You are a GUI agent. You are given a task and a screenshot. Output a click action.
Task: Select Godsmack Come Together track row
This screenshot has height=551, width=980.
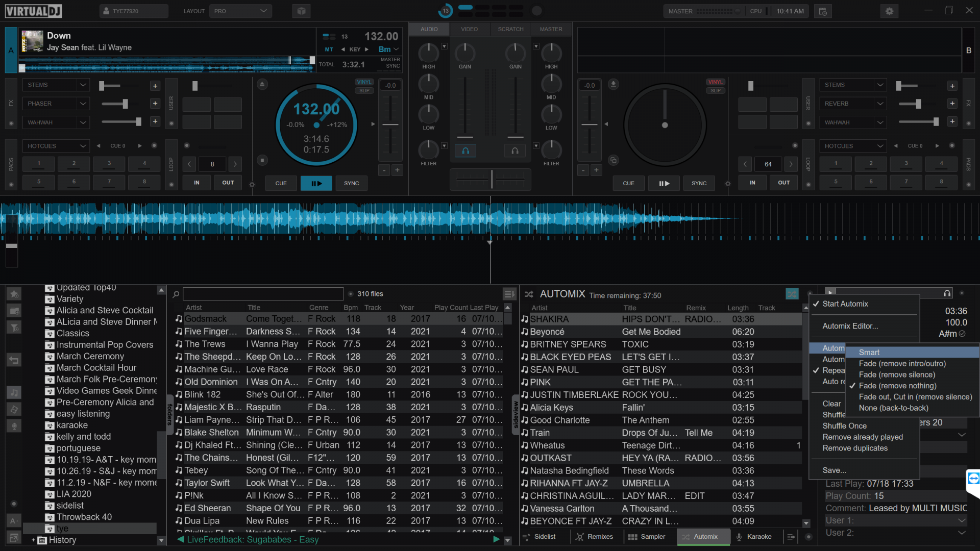tap(339, 319)
